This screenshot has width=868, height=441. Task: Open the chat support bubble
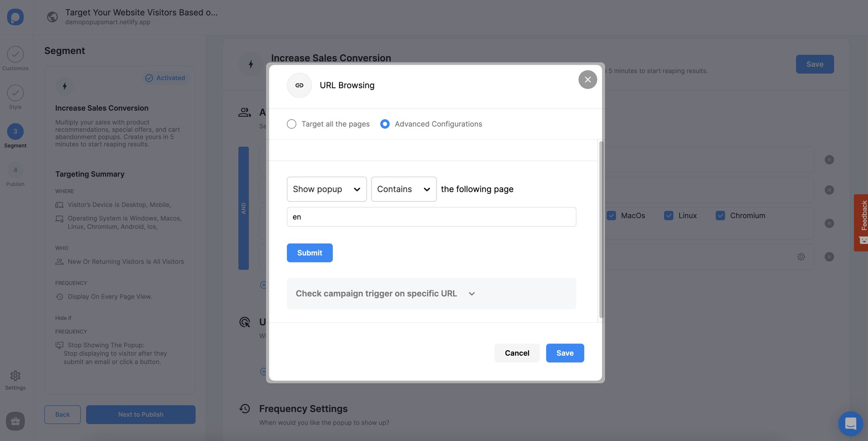(850, 423)
